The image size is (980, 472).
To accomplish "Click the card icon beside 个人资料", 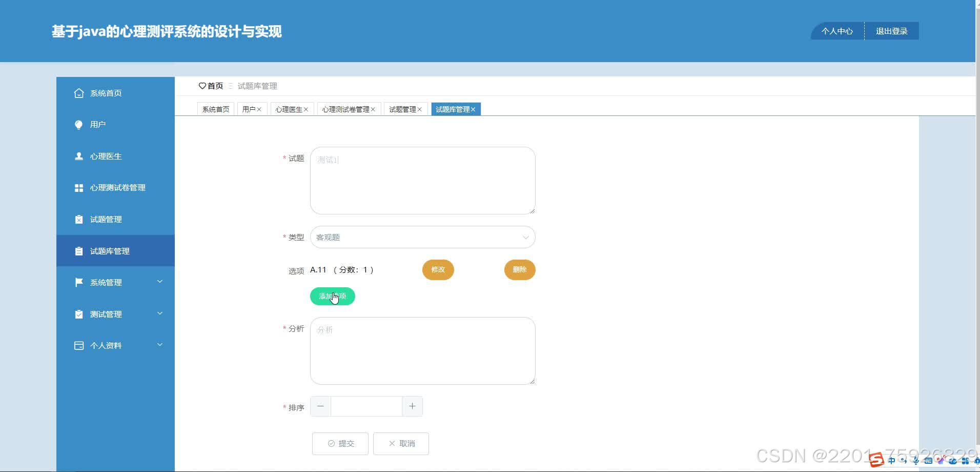I will (x=78, y=346).
